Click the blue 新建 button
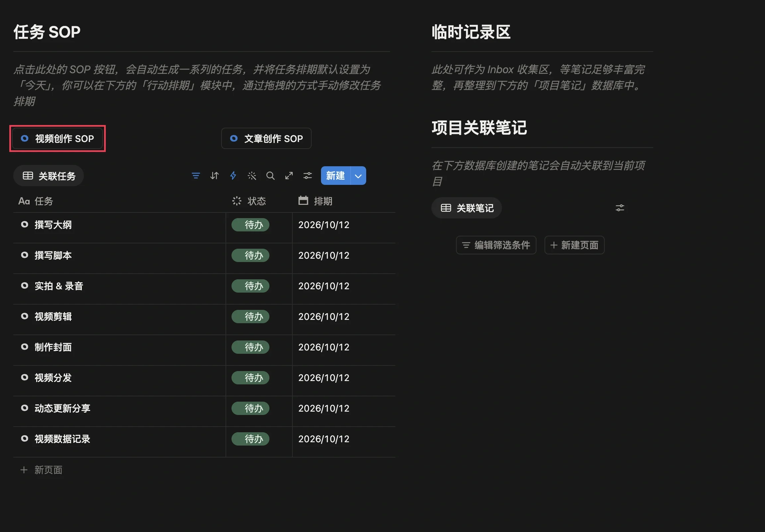The width and height of the screenshot is (765, 532). (x=336, y=176)
